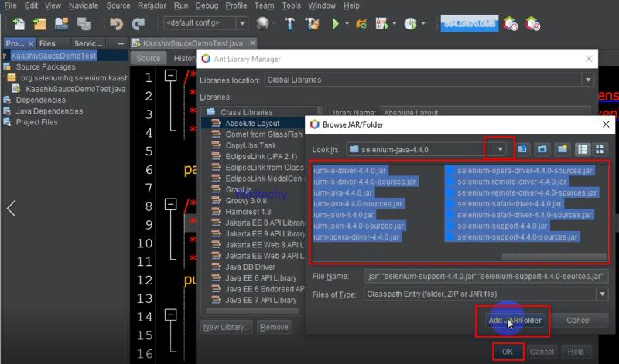This screenshot has height=364, width=619.
Task: Click the Create New Folder icon
Action: [x=563, y=149]
